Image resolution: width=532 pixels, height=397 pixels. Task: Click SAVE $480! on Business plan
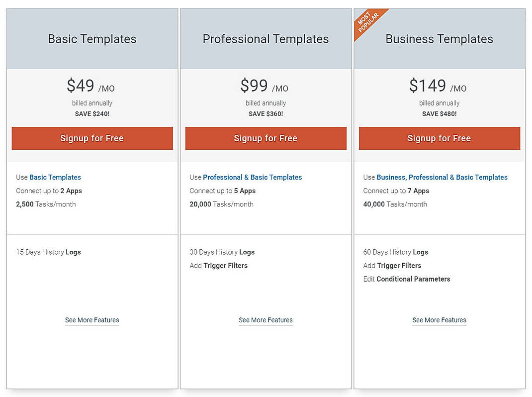click(439, 113)
